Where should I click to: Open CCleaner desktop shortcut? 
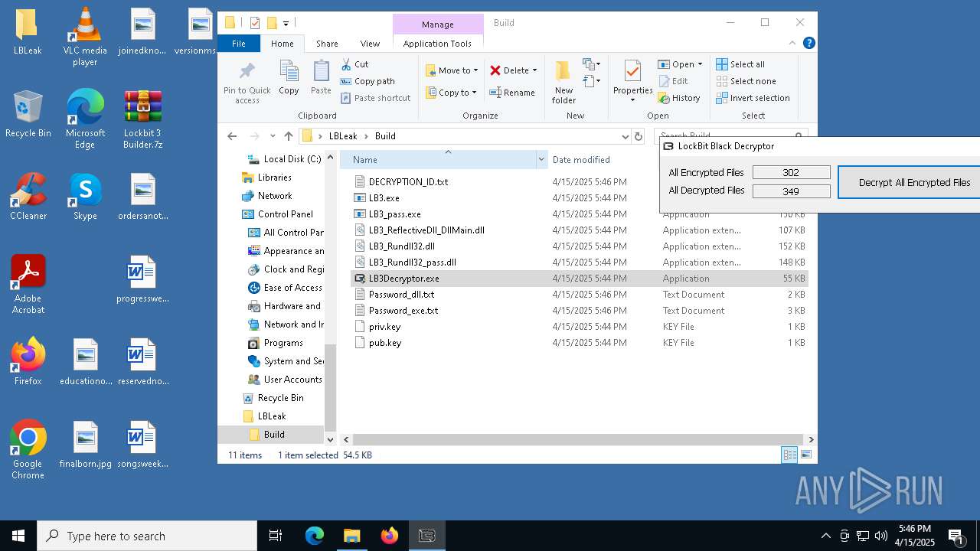click(28, 197)
